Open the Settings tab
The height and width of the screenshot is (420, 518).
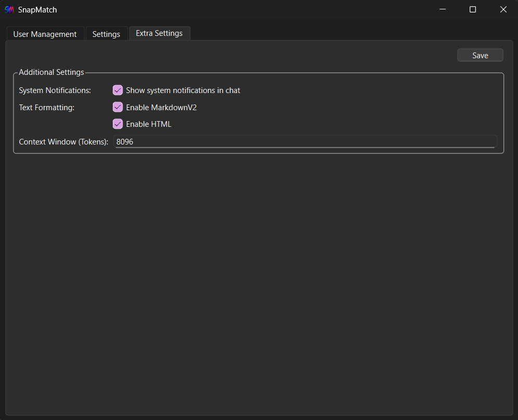tap(106, 34)
